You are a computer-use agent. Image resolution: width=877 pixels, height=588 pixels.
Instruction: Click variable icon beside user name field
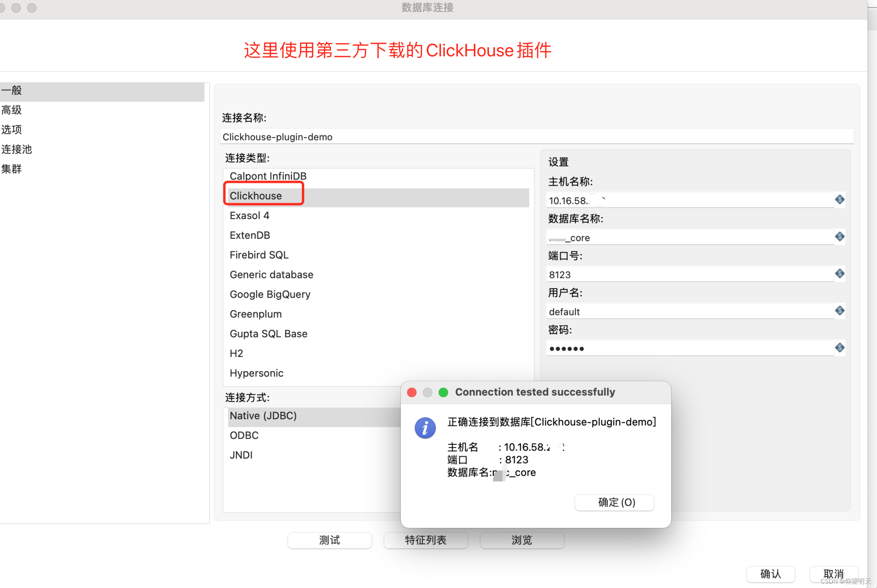[x=840, y=311]
